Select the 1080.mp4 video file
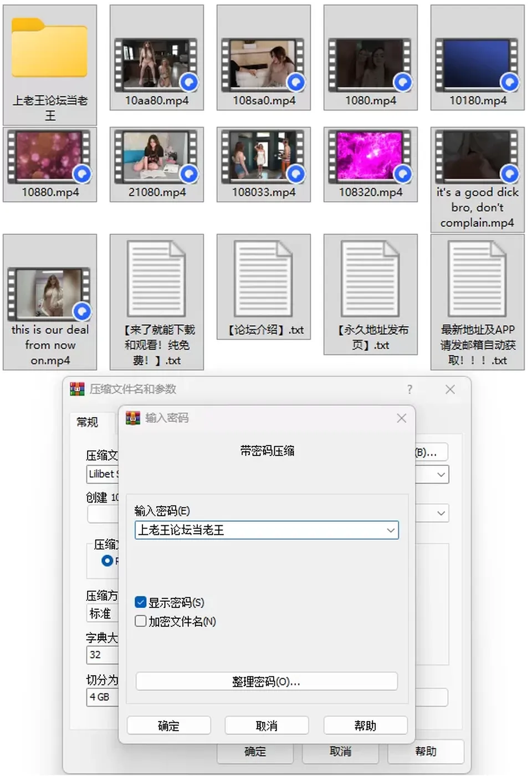The height and width of the screenshot is (776, 532). point(370,58)
